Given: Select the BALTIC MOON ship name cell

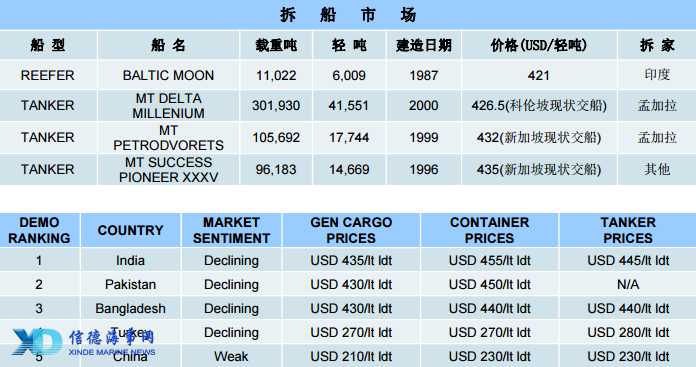Looking at the screenshot, I should click(168, 75).
